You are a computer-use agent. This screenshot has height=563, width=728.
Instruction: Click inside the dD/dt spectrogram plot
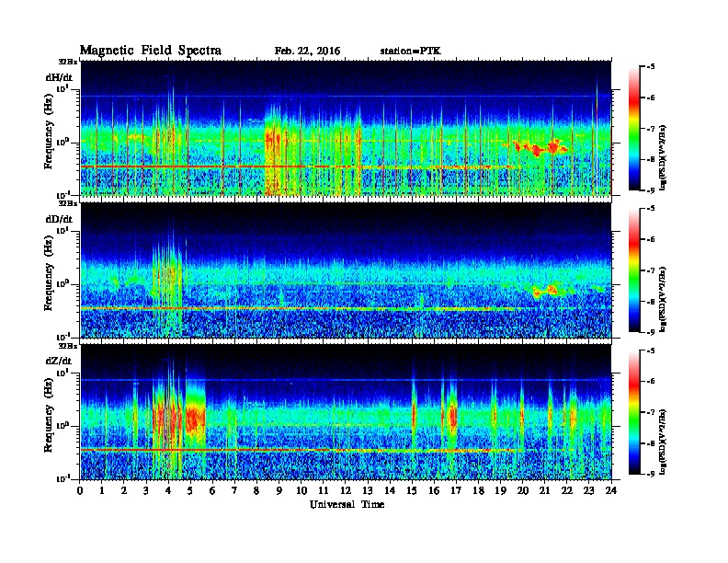[x=346, y=270]
